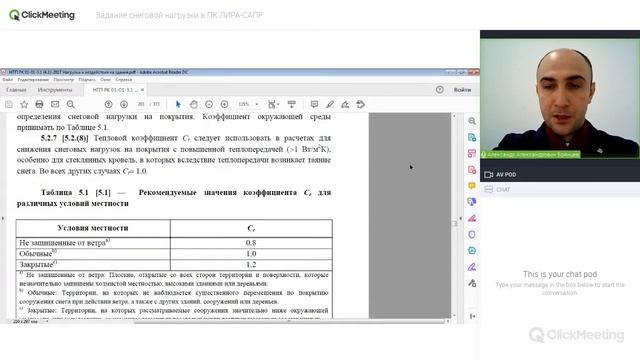This screenshot has width=640, height=360.
Task: Click the presenter webcam video
Action: click(x=560, y=98)
